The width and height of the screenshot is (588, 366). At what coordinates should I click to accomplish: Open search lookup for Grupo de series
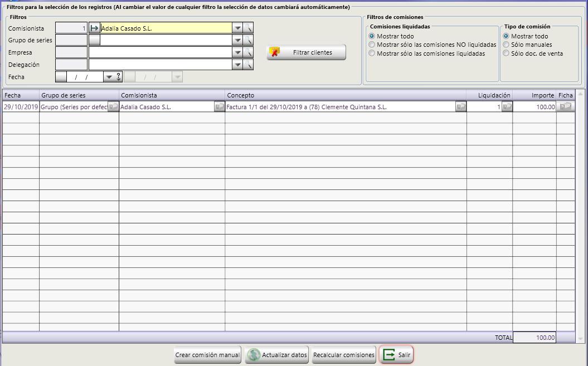pyautogui.click(x=249, y=41)
